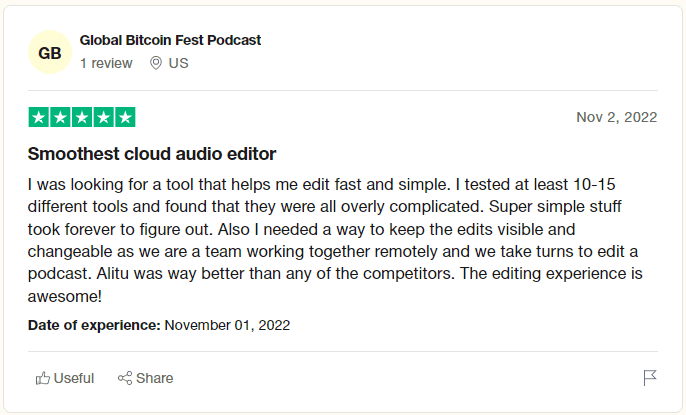Open Global Bitcoin Fest Podcast reviewer profile
Viewport: 686px width, 415px height.
[x=170, y=40]
